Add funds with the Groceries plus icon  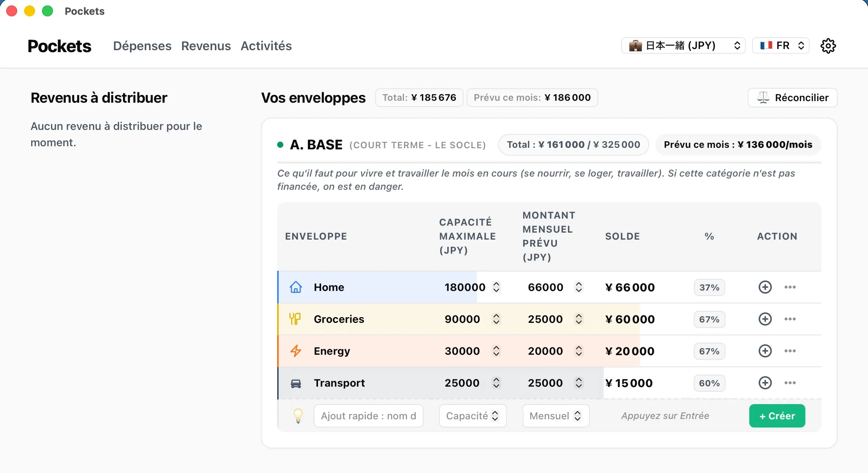[x=765, y=319]
